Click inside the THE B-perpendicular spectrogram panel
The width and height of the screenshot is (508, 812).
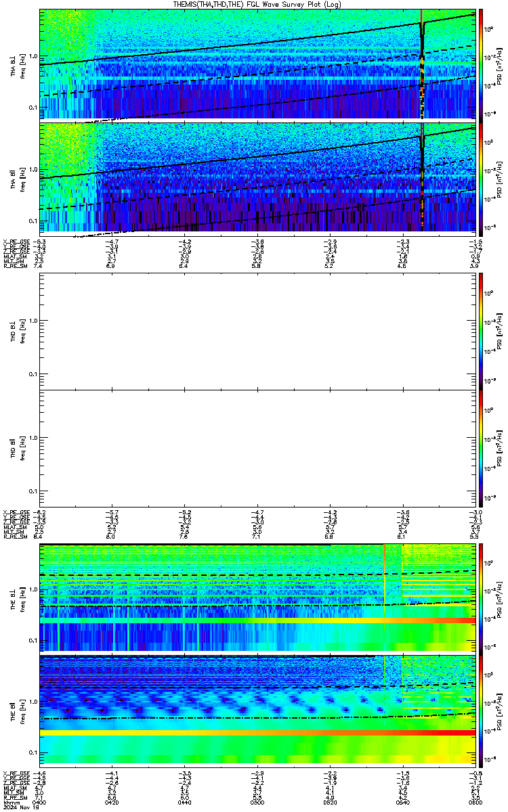pos(257,598)
